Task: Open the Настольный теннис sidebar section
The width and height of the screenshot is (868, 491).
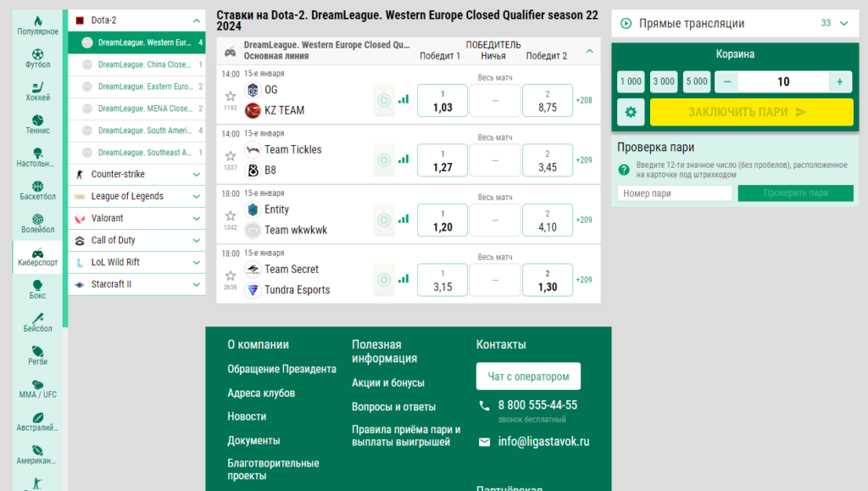Action: pos(37,158)
